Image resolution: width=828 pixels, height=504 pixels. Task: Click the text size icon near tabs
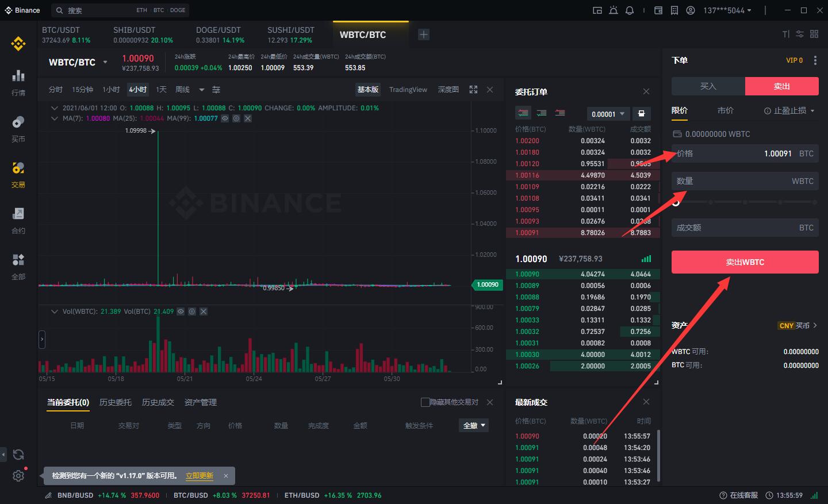(786, 34)
